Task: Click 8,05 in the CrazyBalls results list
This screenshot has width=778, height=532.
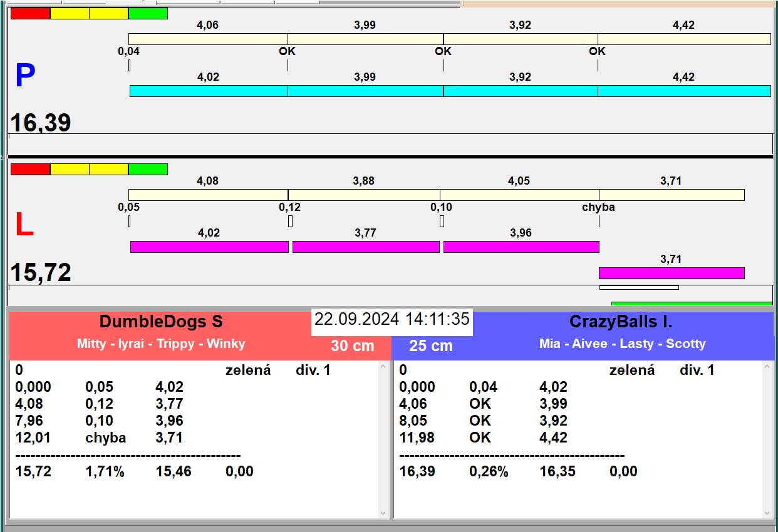Action: point(413,421)
